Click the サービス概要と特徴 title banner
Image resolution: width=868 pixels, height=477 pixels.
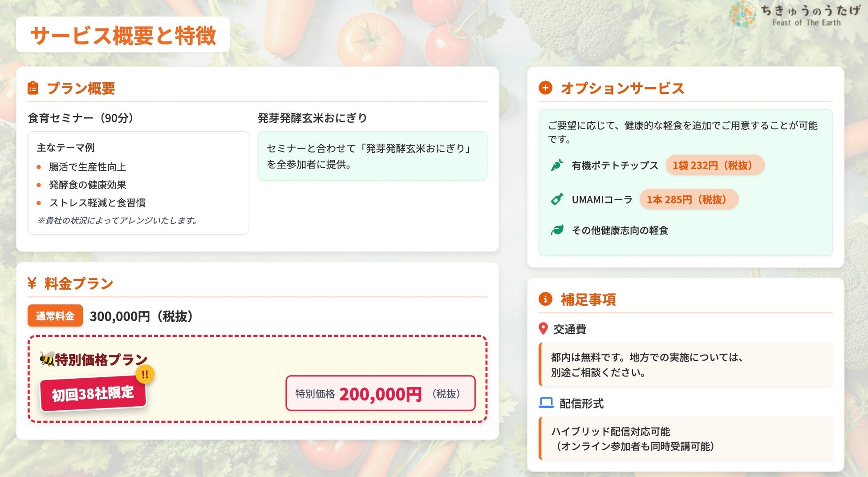(123, 35)
